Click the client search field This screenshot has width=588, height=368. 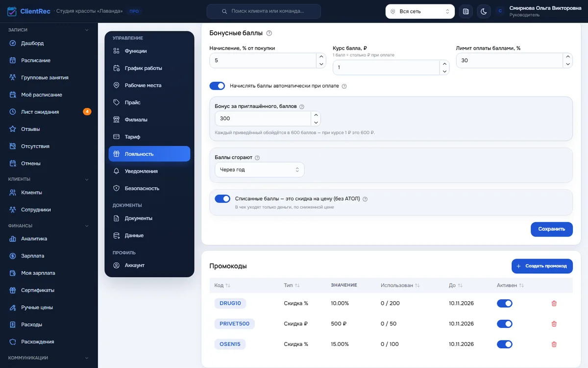click(x=264, y=11)
